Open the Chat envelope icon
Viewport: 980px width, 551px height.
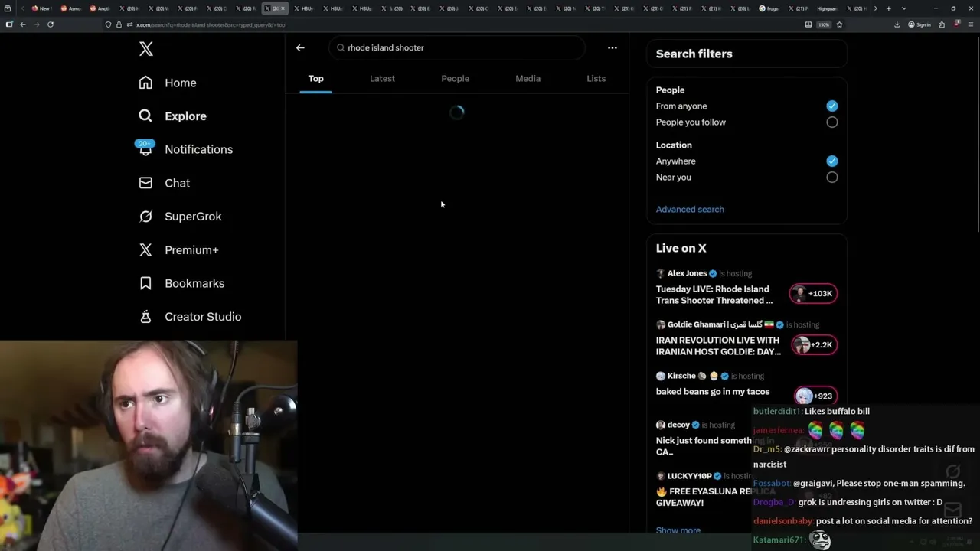pos(145,183)
